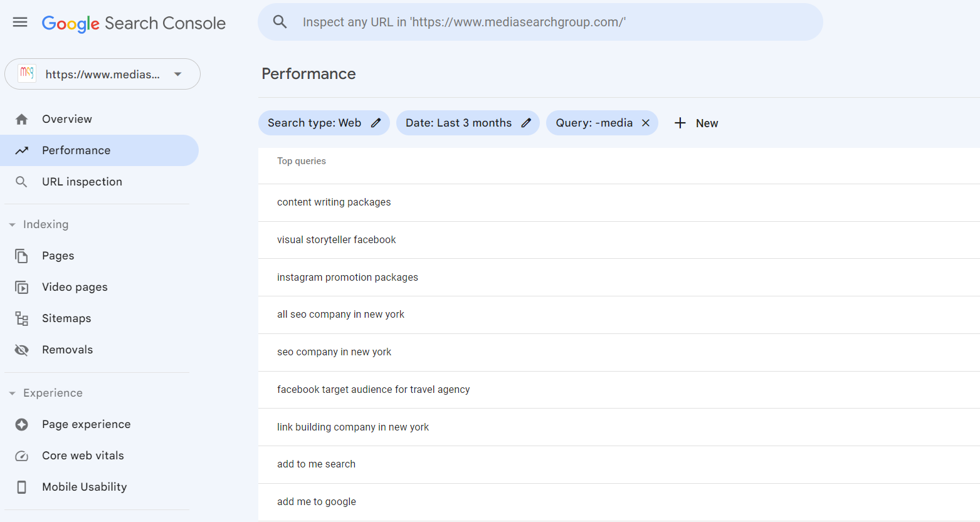Add a New filter

pyautogui.click(x=696, y=123)
